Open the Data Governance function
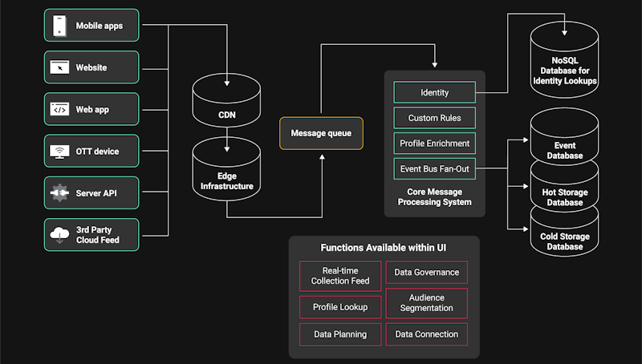642x364 pixels. tap(427, 272)
